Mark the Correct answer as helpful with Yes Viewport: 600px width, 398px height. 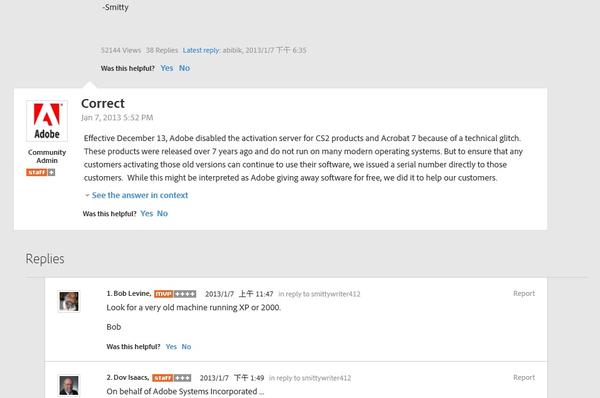[x=147, y=214]
